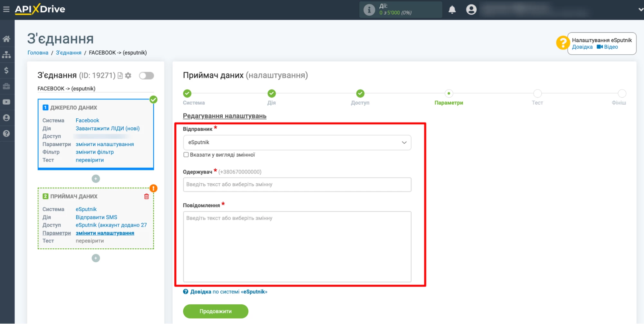This screenshot has width=644, height=324.
Task: Click the help icon before Довідка eSputnik
Action: 186,292
